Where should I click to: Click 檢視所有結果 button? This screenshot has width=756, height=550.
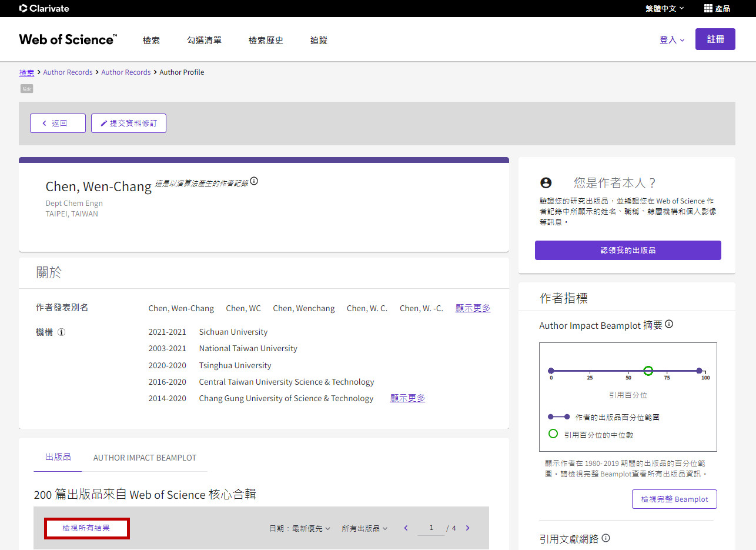86,528
